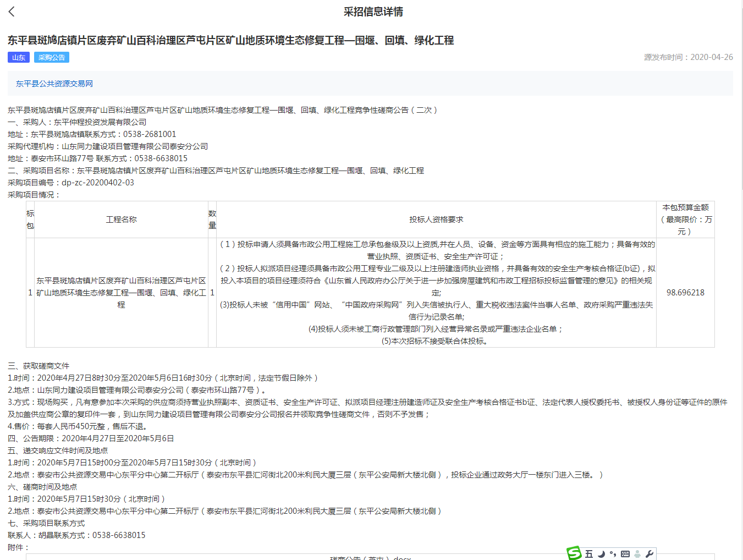Open IME settings wrench icon
This screenshot has height=560, width=743.
(x=649, y=554)
